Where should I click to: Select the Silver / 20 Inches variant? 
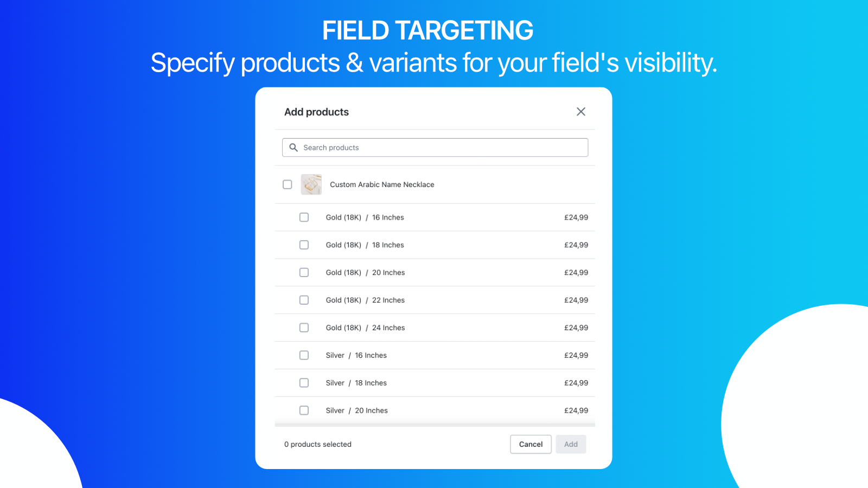coord(304,410)
